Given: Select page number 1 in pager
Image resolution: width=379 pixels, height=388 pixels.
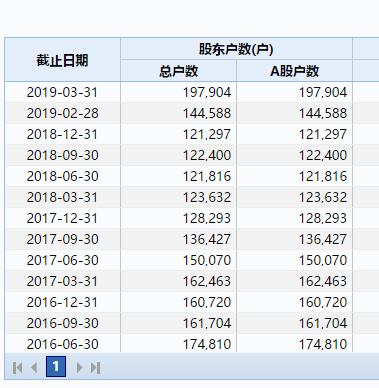Looking at the screenshot, I should tap(56, 367).
